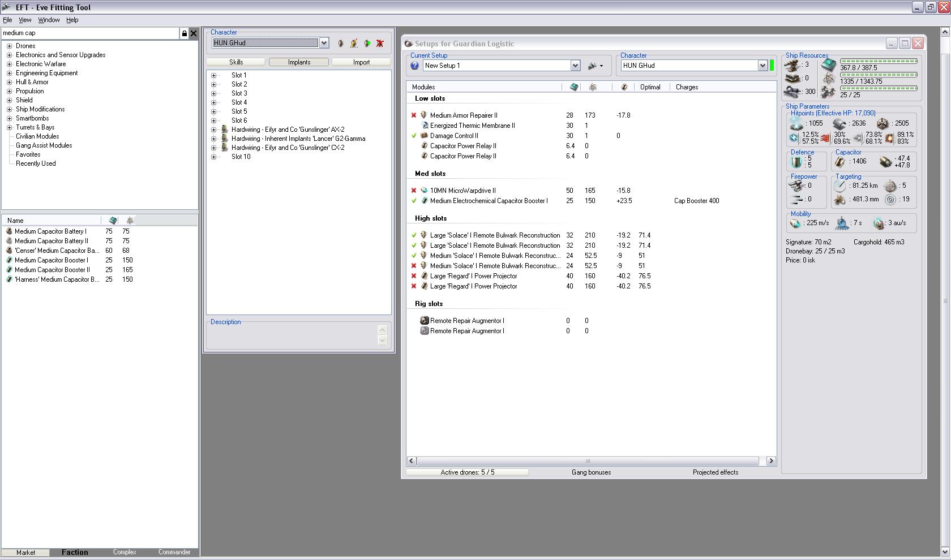Click the EM resistance icon showing 12.5%
The height and width of the screenshot is (560, 951).
click(x=794, y=138)
